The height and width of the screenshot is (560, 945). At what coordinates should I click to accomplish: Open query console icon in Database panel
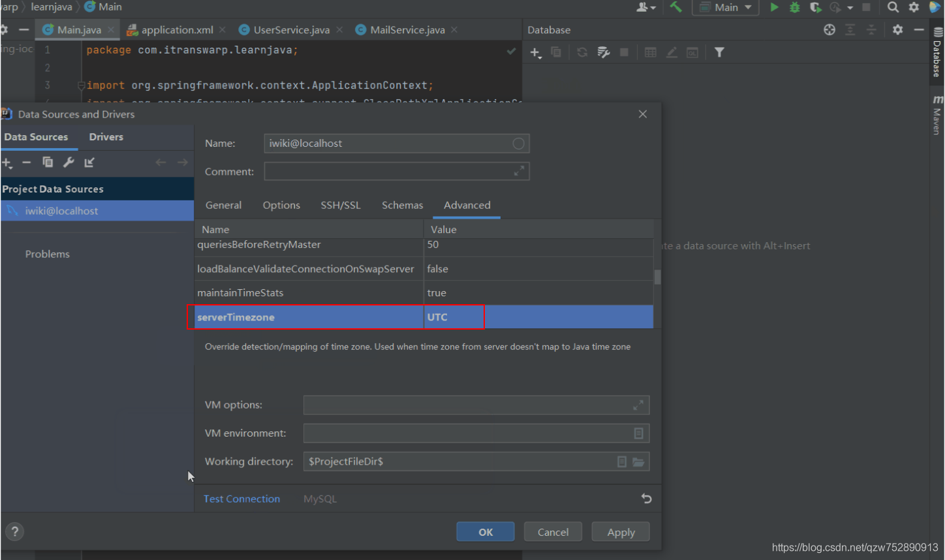coord(692,52)
